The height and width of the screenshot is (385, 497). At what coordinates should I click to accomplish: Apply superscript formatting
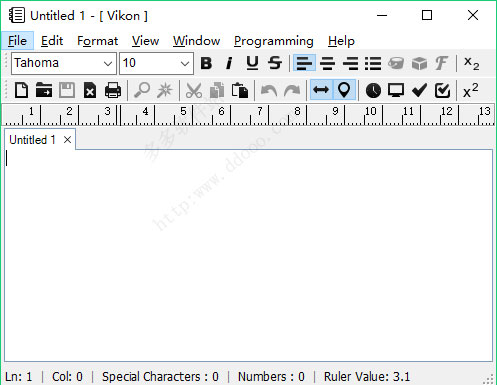pos(471,90)
